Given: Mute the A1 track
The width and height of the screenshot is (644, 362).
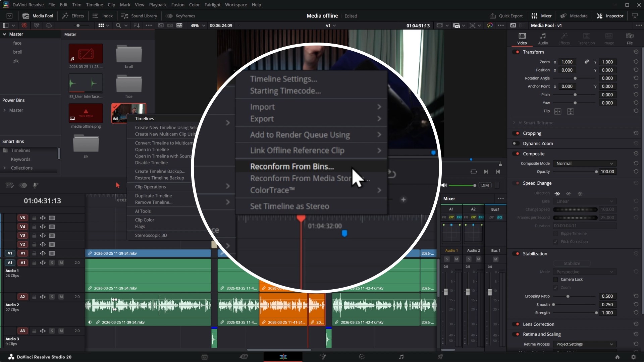Looking at the screenshot, I should (61, 263).
